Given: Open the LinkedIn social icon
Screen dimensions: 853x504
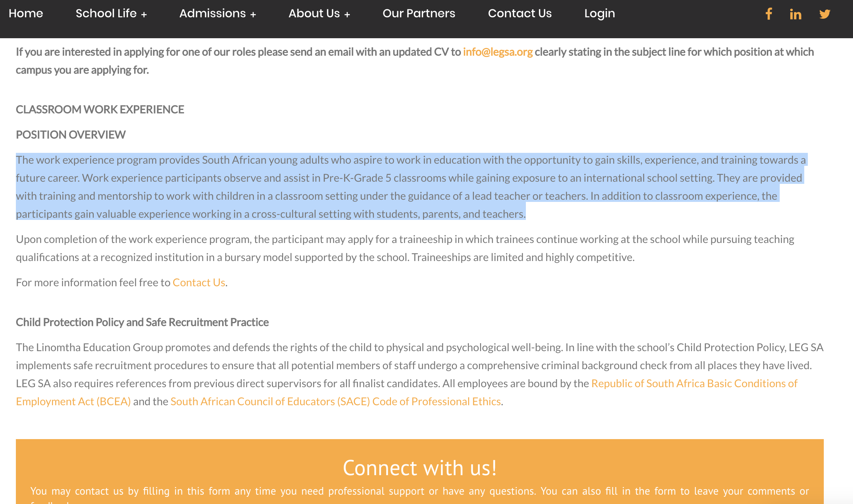Looking at the screenshot, I should [x=795, y=14].
